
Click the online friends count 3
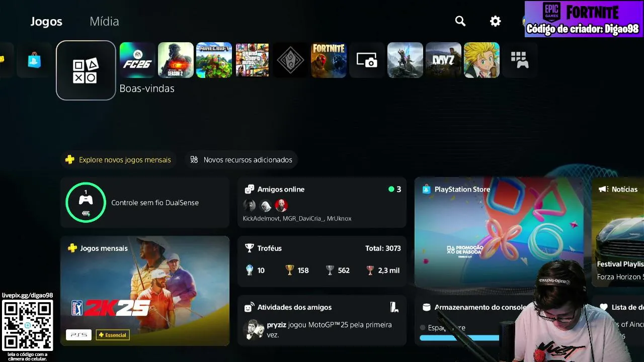[x=398, y=190]
